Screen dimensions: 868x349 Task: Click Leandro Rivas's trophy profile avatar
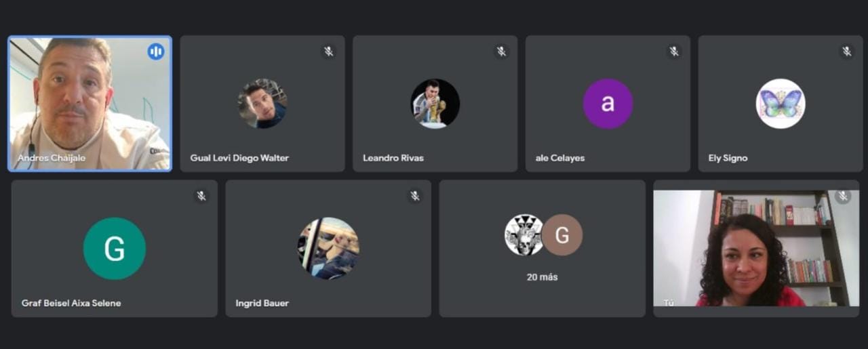pos(435,104)
